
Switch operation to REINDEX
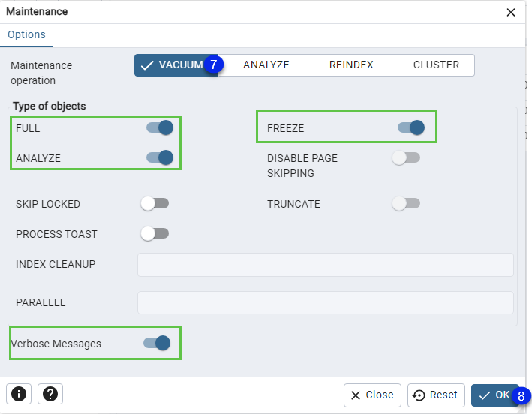pos(351,64)
